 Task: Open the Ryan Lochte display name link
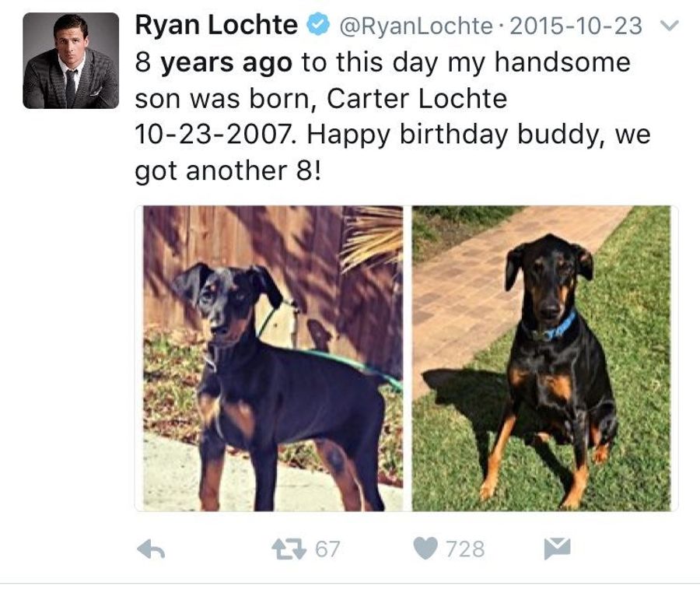coord(216,25)
